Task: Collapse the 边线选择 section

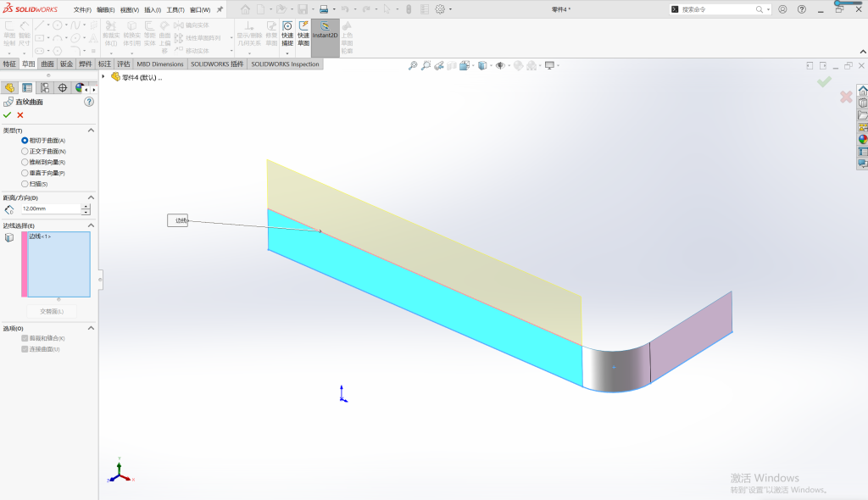Action: coord(91,226)
